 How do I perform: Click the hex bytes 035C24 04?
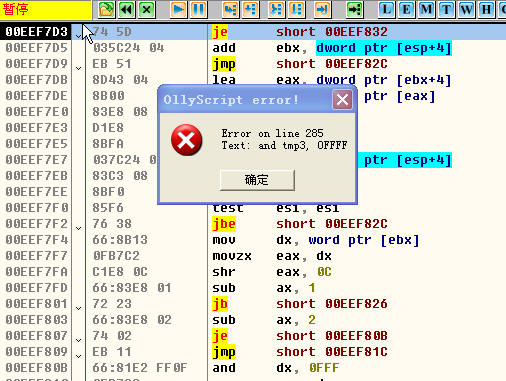(128, 48)
